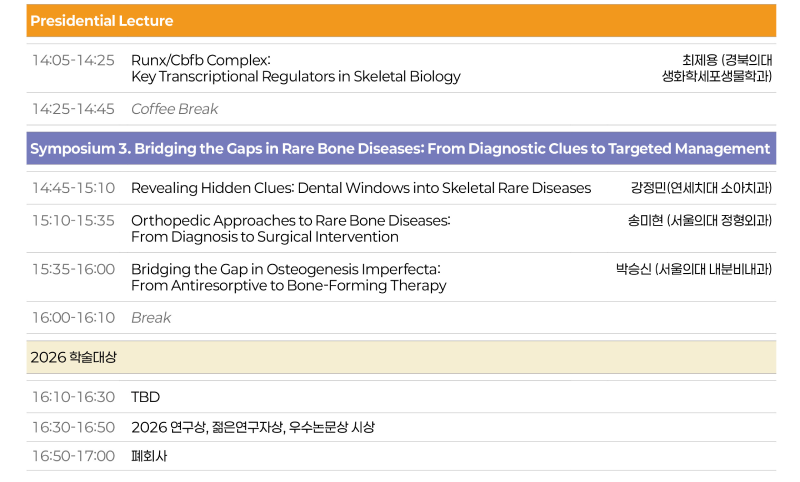
Task: Open the Revealing Hidden Clues talk title
Action: [361, 188]
